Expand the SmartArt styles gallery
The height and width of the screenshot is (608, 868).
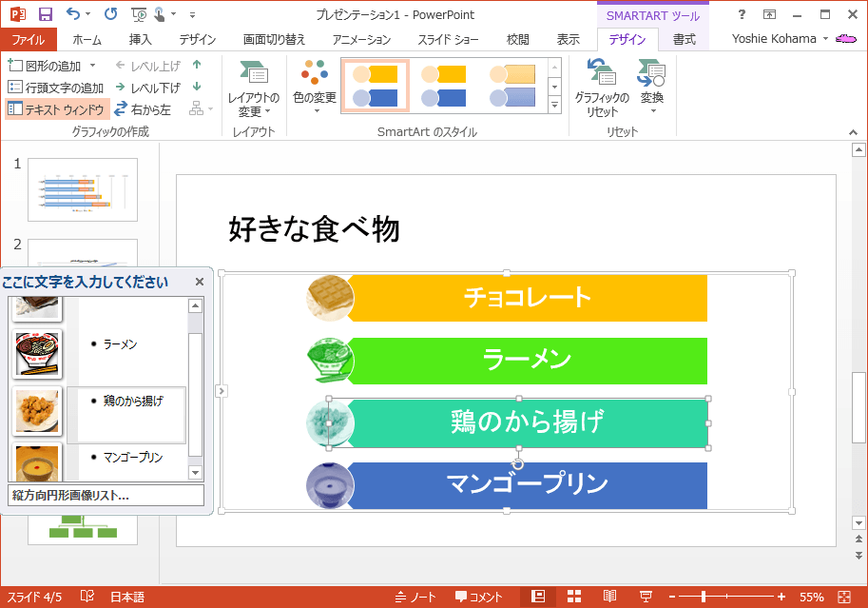554,105
